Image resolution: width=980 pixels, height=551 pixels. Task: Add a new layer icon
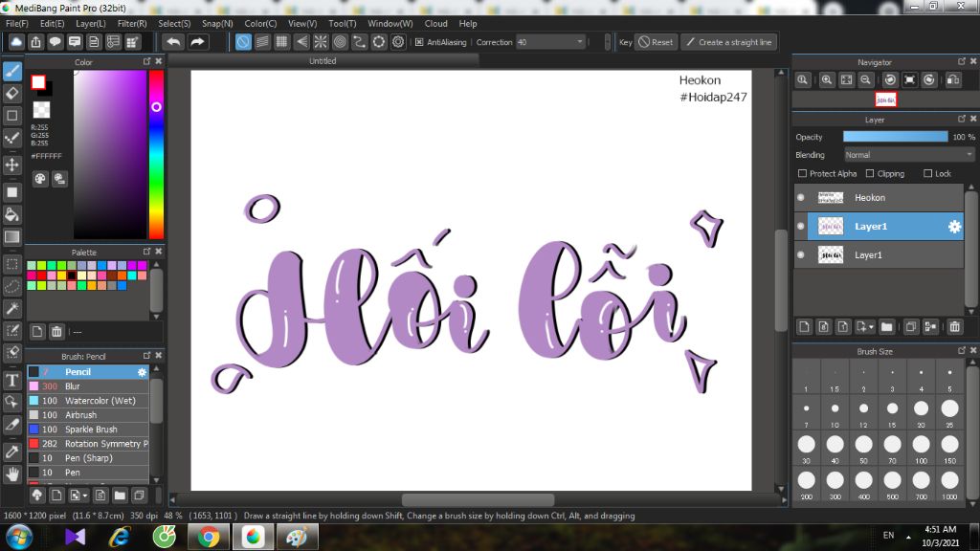804,327
